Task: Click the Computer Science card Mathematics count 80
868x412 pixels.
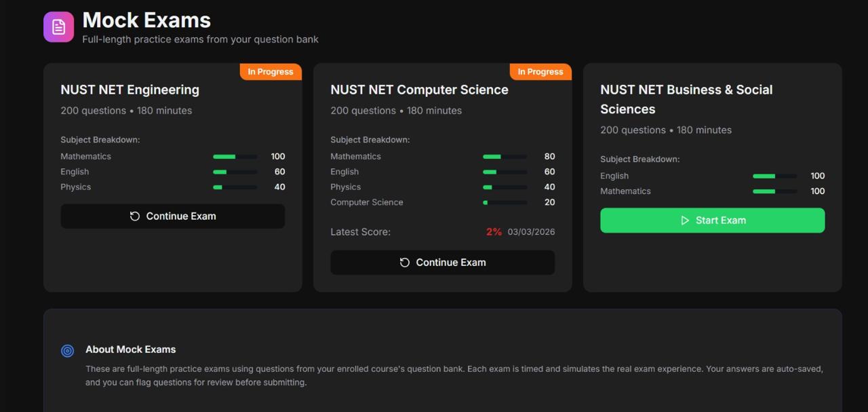Action: pyautogui.click(x=549, y=157)
